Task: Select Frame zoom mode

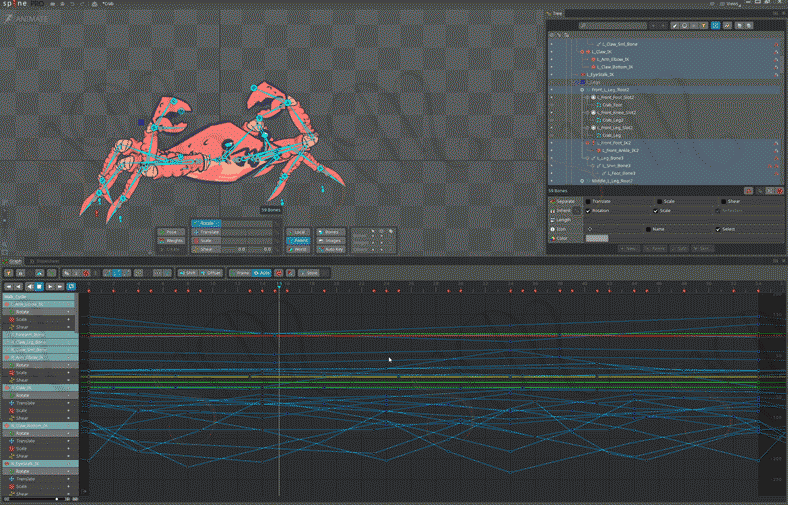Action: (240, 273)
